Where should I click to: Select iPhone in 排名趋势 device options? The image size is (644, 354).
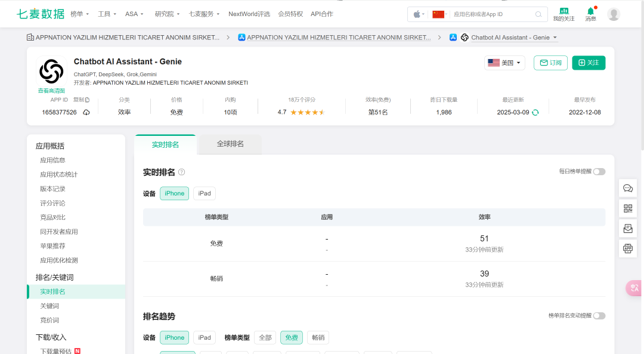pyautogui.click(x=174, y=337)
